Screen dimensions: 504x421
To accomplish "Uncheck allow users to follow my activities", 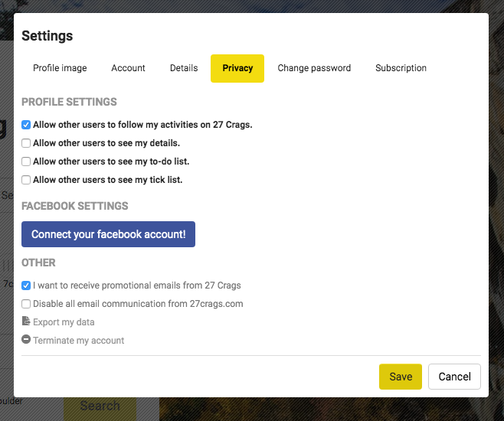I will pyautogui.click(x=26, y=125).
